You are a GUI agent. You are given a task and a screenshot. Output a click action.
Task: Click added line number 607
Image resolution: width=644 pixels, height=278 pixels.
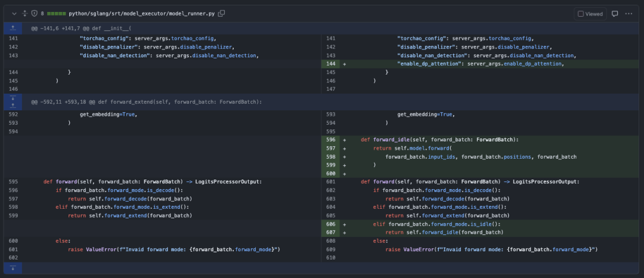tap(330, 233)
